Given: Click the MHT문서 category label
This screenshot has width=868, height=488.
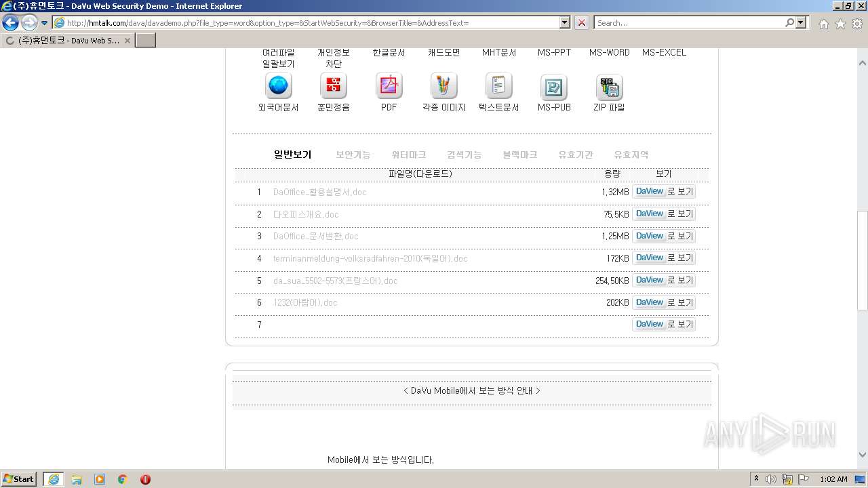Looking at the screenshot, I should click(x=498, y=52).
